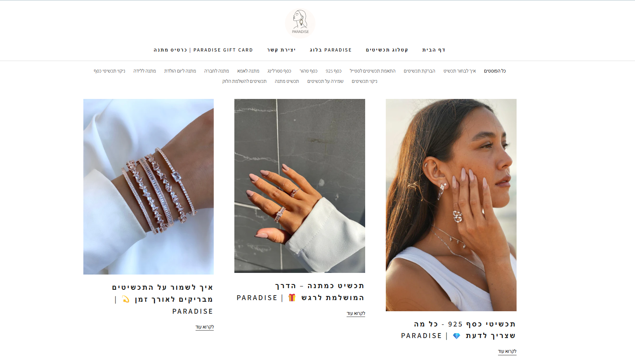The height and width of the screenshot is (364, 635).
Task: Click the Paradise woman-face logo
Action: tap(300, 23)
